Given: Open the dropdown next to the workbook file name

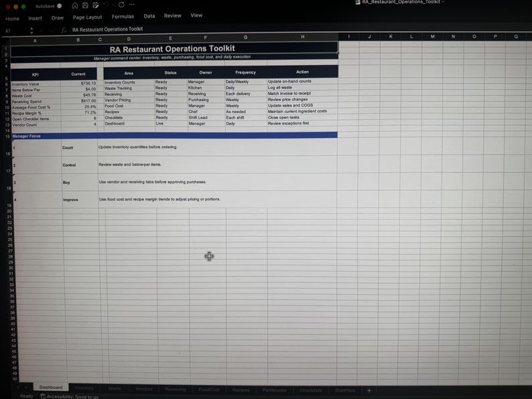Looking at the screenshot, I should (x=443, y=2).
